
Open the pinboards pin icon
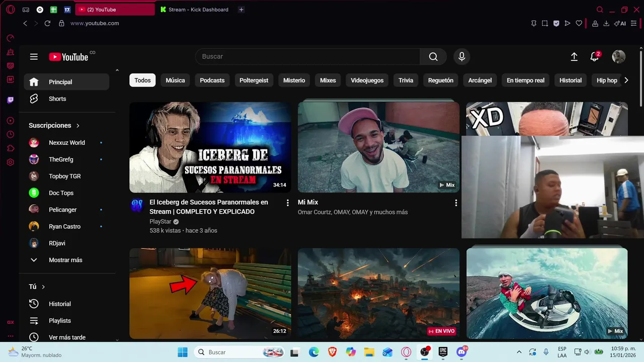[x=534, y=23]
